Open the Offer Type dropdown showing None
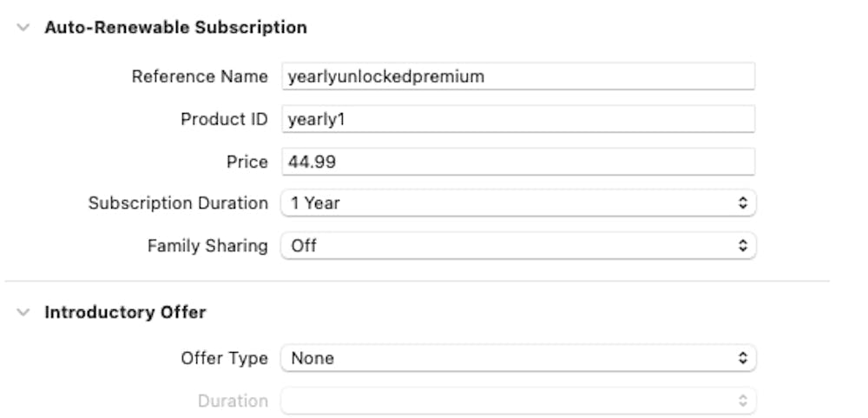The image size is (868, 418). tap(518, 358)
